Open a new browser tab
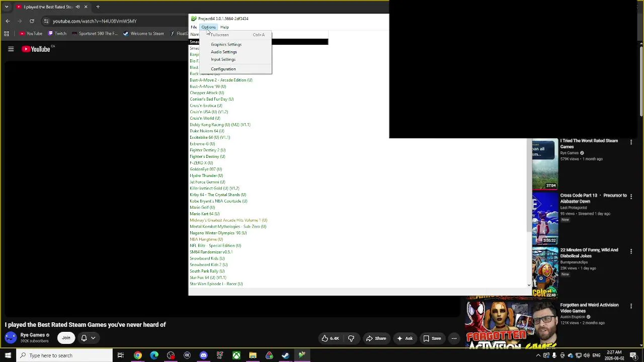Viewport: 644px width, 362px height. (x=98, y=7)
